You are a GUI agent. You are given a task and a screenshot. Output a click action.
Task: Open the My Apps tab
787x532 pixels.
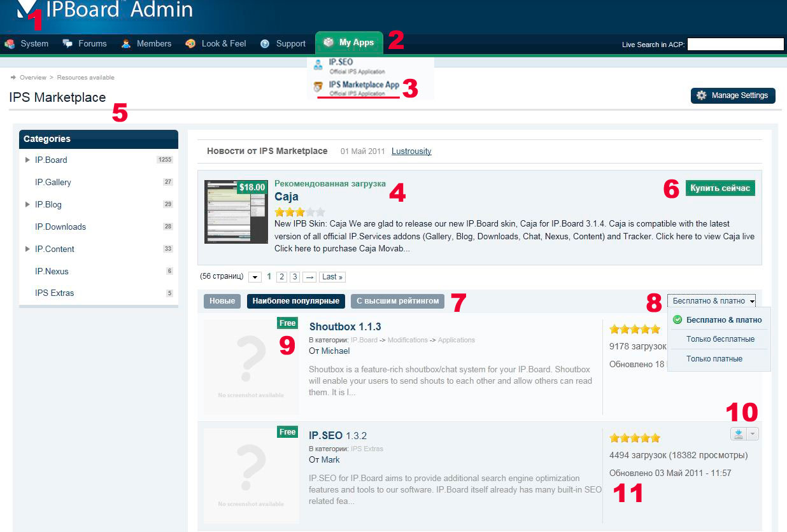click(x=349, y=43)
